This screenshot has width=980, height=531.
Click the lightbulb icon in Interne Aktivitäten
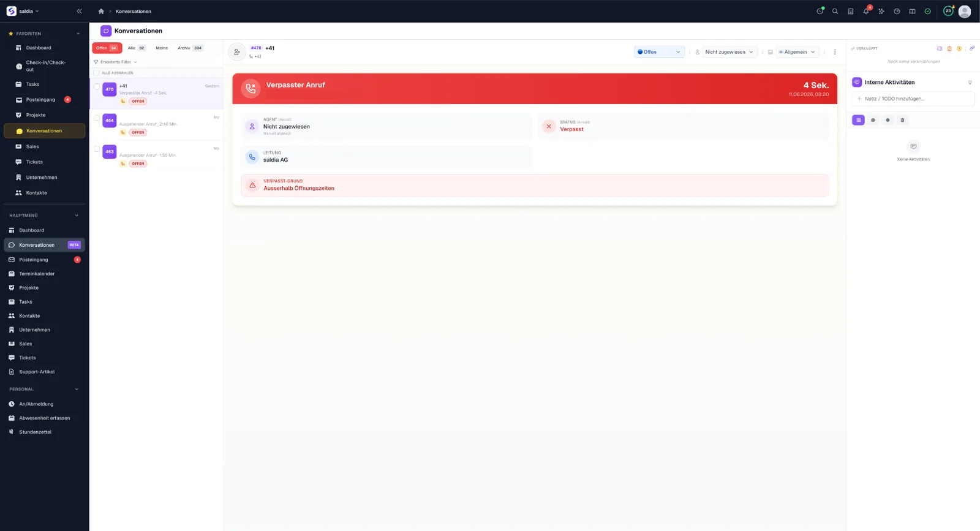970,82
